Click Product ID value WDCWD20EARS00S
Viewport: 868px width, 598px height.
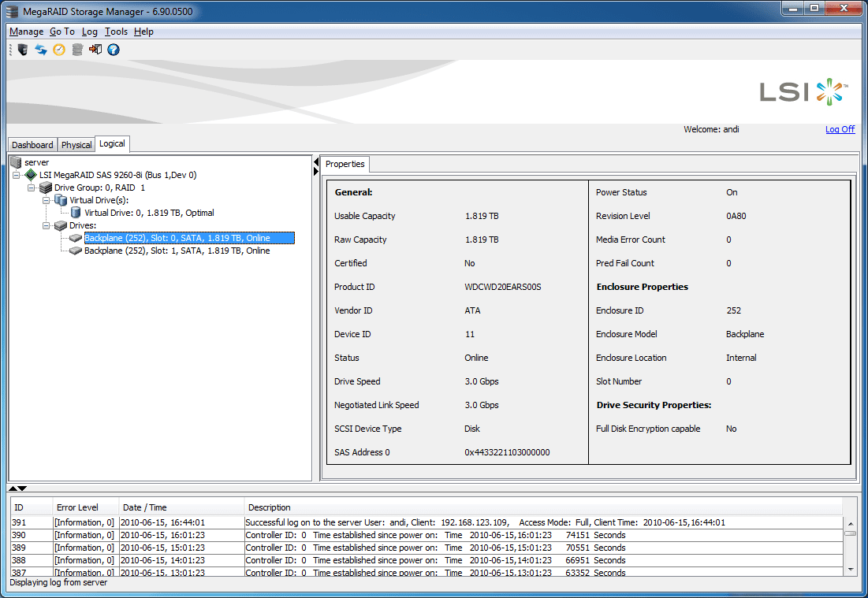click(x=503, y=287)
